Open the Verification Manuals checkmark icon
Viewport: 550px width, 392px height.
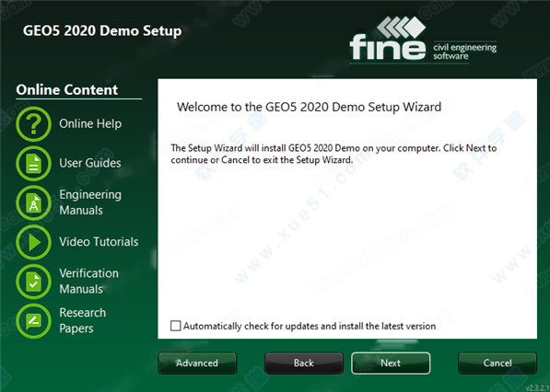click(33, 282)
